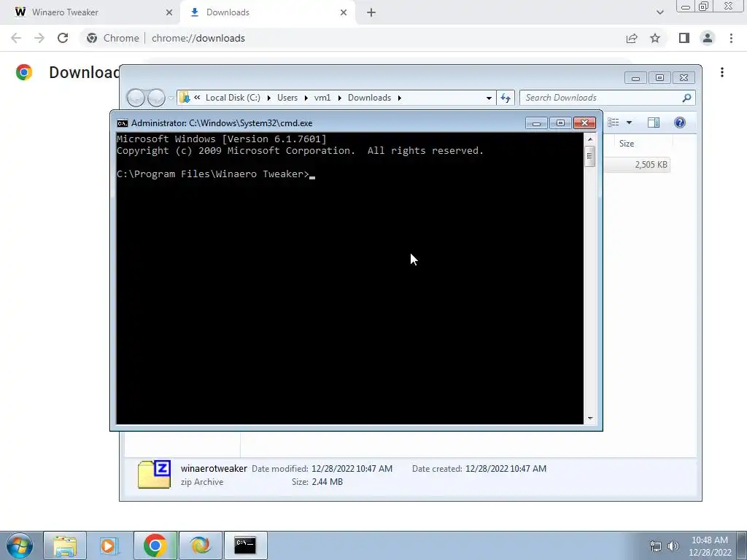Share this page icon in Chrome

[x=632, y=38]
